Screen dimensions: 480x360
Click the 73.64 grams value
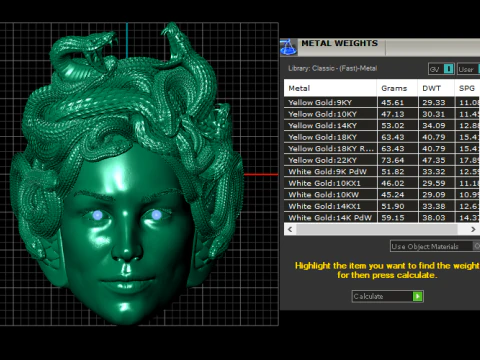(392, 160)
